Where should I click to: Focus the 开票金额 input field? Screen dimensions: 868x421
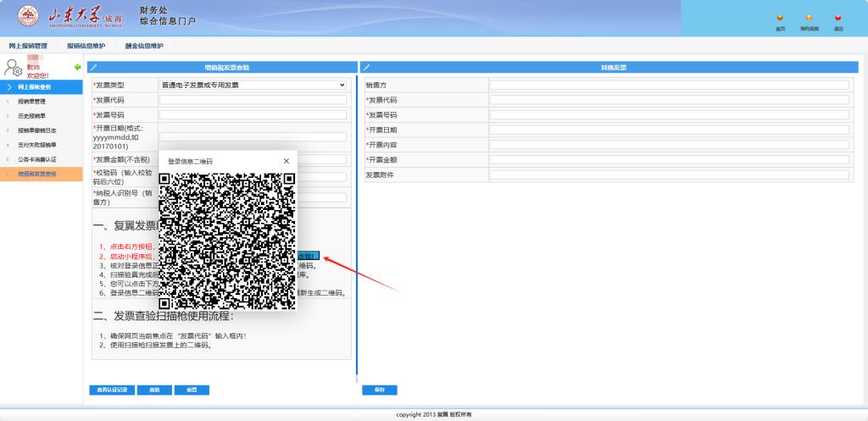pyautogui.click(x=669, y=159)
